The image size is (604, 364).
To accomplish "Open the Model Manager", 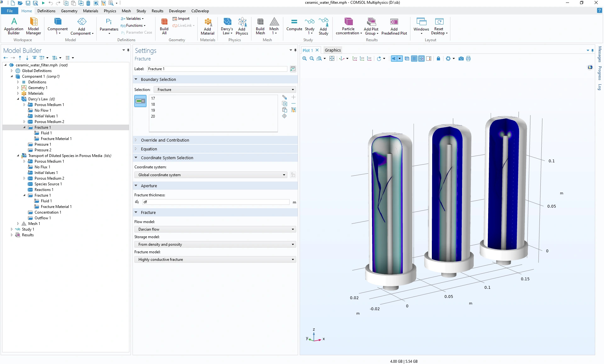I will 33,26.
